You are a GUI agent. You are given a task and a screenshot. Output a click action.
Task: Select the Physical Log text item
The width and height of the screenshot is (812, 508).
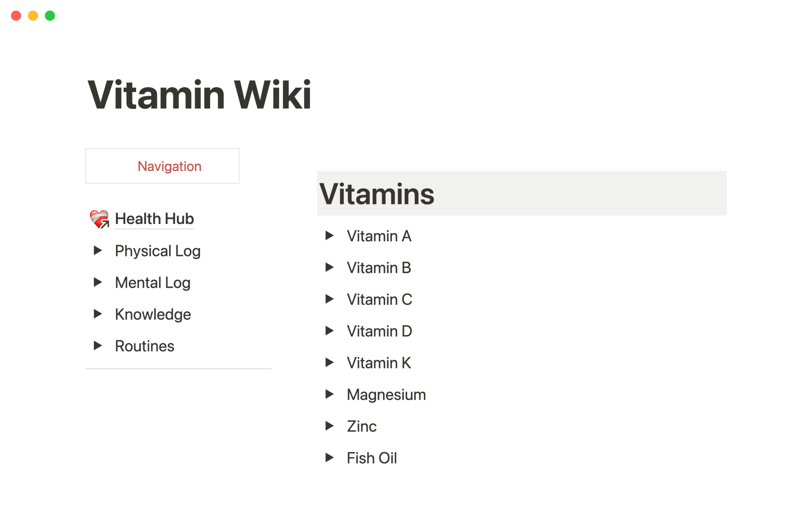(158, 251)
